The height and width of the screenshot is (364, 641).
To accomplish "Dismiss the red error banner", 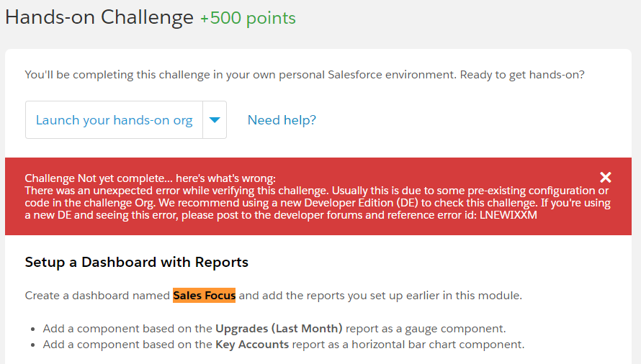I will (606, 177).
